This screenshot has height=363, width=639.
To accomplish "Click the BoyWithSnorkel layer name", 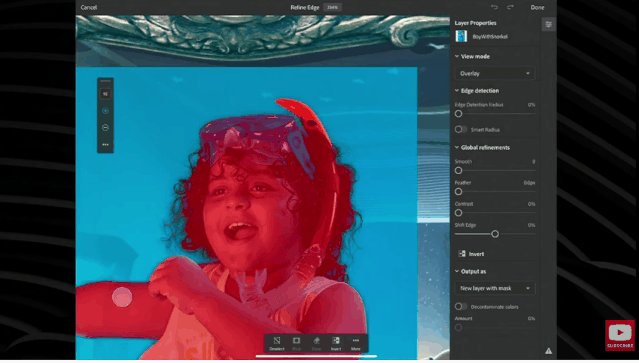I will pos(490,37).
